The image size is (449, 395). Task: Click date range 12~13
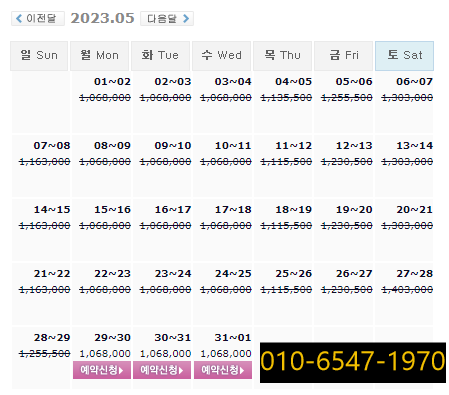(x=354, y=146)
